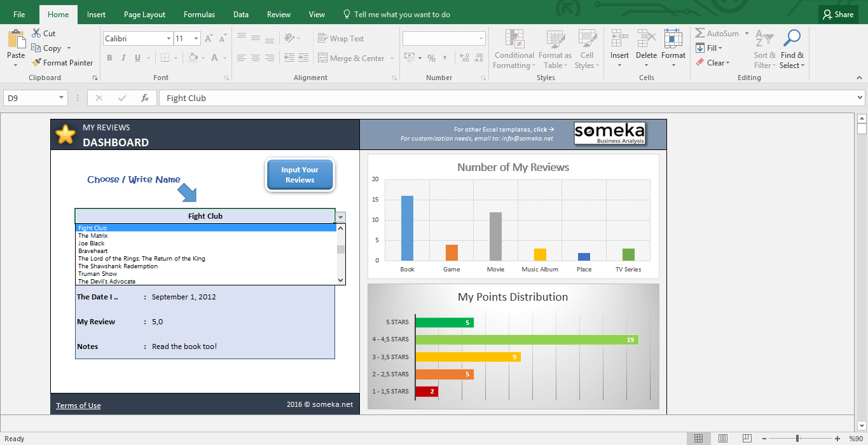Click the Someka logo link
The height and width of the screenshot is (445, 868).
click(610, 133)
